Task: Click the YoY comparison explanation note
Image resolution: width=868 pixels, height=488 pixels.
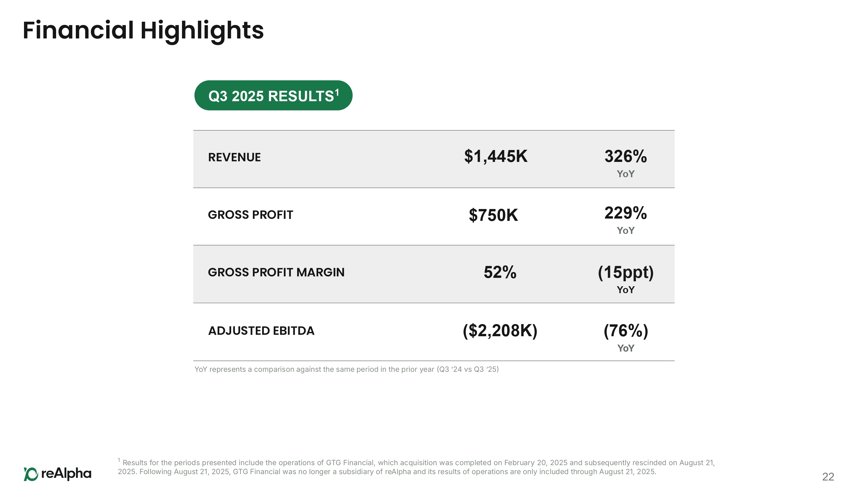Action: [346, 369]
